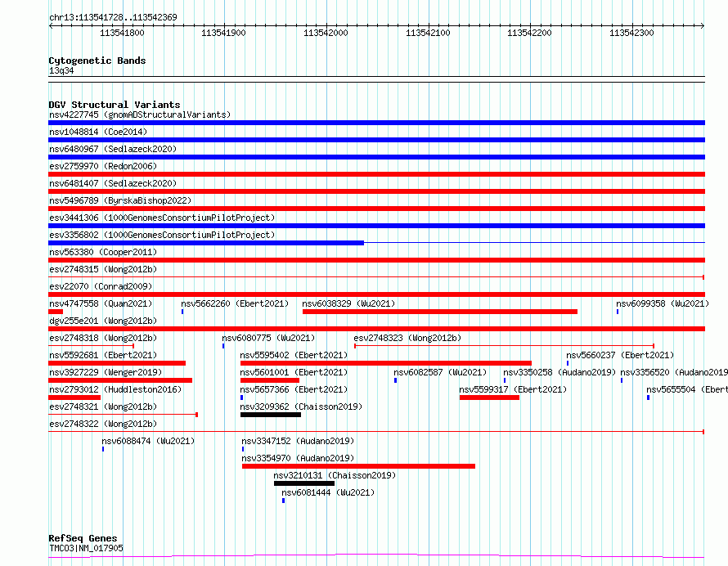Open nsv6038329 (Wu2021) variant label
728x566 pixels.
tap(348, 303)
